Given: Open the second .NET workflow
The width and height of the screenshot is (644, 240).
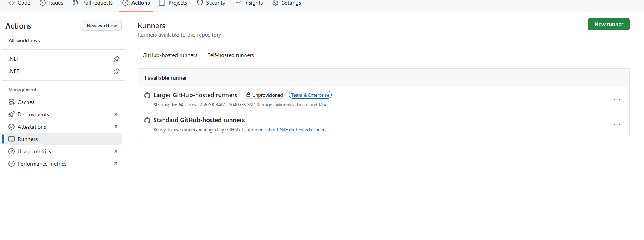Looking at the screenshot, I should click(x=14, y=71).
